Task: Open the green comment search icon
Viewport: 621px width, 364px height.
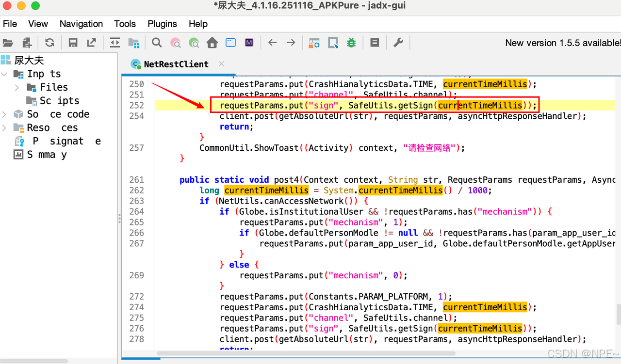Action: click(194, 43)
